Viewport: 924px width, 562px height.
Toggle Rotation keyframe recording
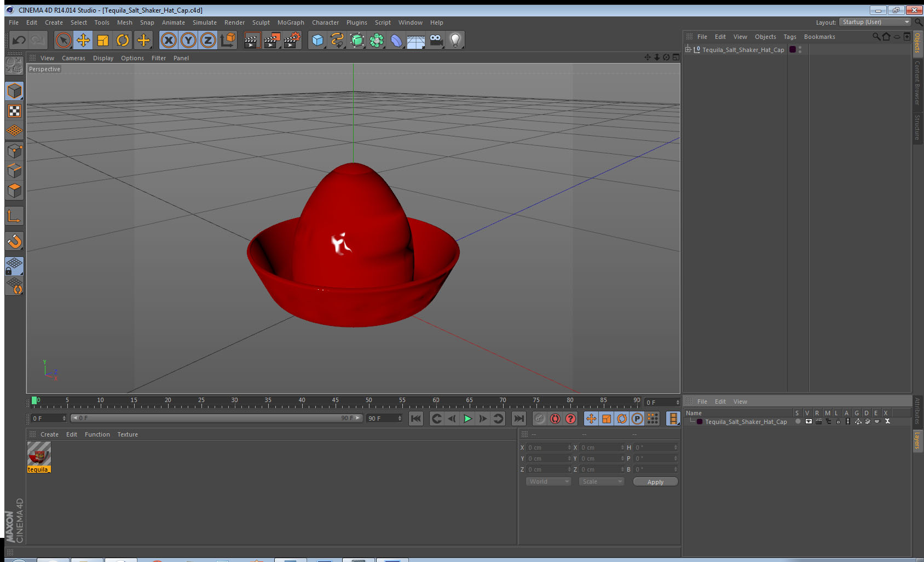click(x=622, y=418)
